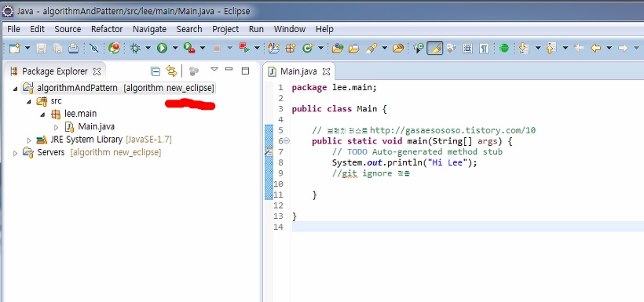Expand the Main.java tree node

pyautogui.click(x=57, y=127)
